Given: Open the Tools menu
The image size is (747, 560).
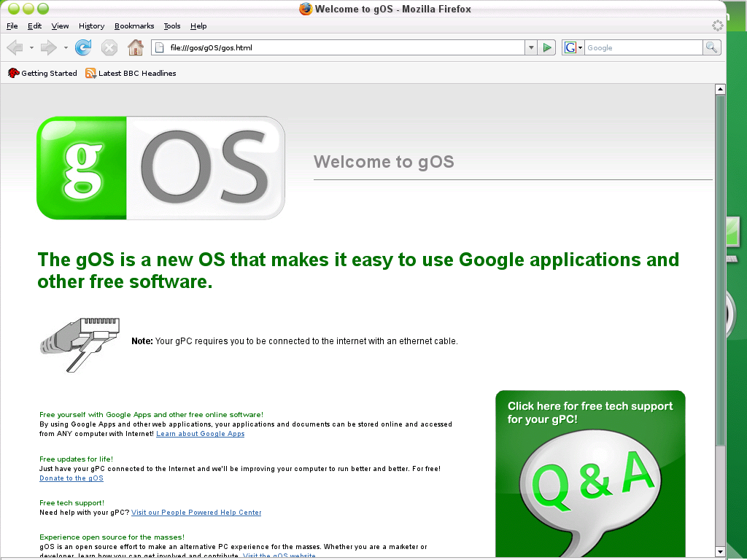Looking at the screenshot, I should [172, 26].
